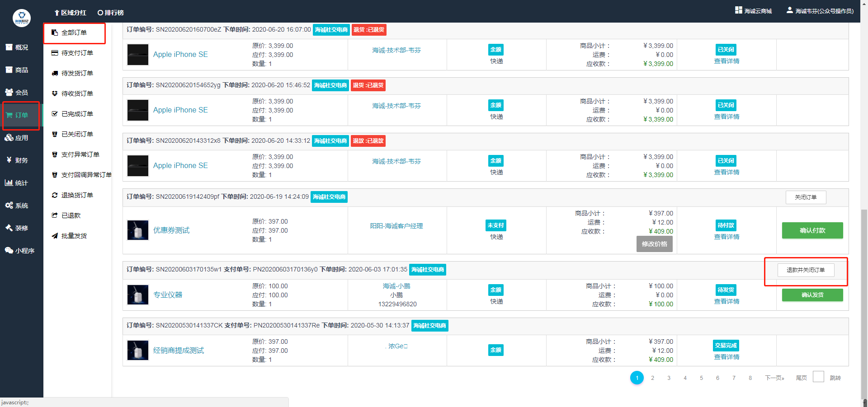868x407 pixels.
Task: Click the site logo in the sidebar
Action: (x=22, y=18)
